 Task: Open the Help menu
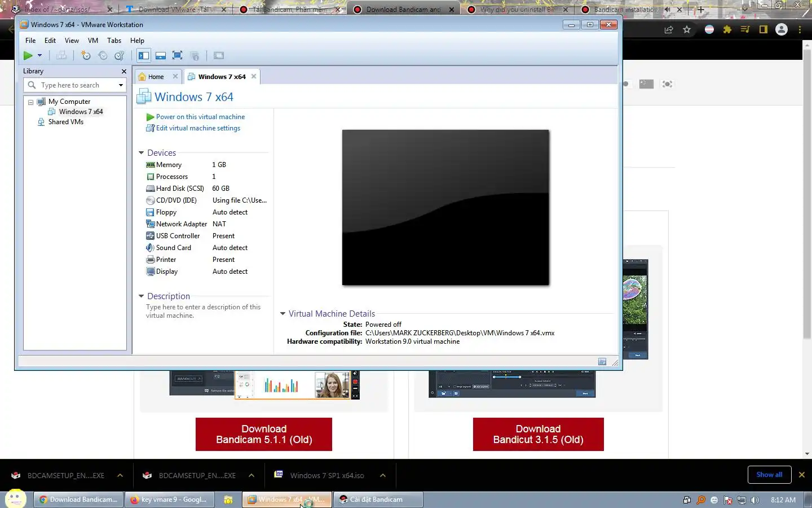pos(137,41)
